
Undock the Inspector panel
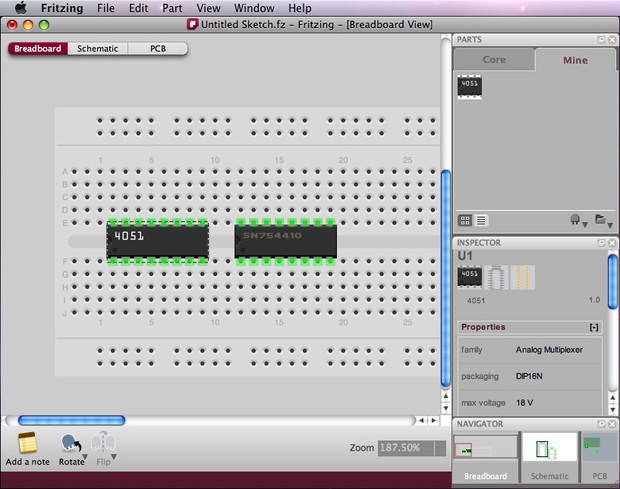[x=601, y=243]
